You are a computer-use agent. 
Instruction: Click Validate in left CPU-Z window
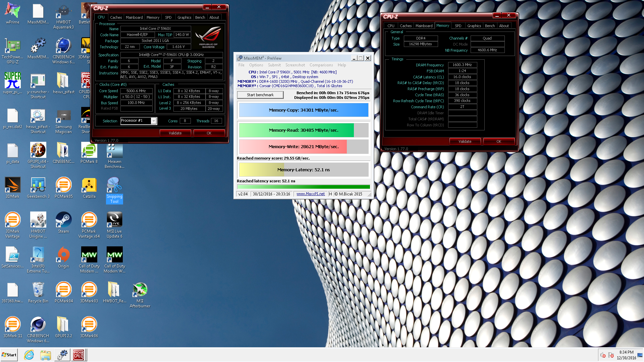(175, 133)
